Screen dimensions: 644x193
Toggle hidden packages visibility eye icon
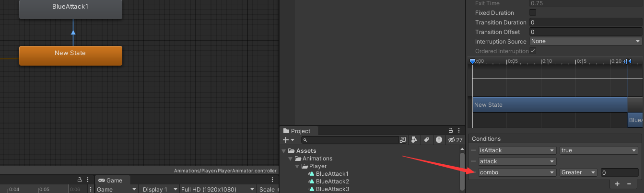(x=455, y=140)
